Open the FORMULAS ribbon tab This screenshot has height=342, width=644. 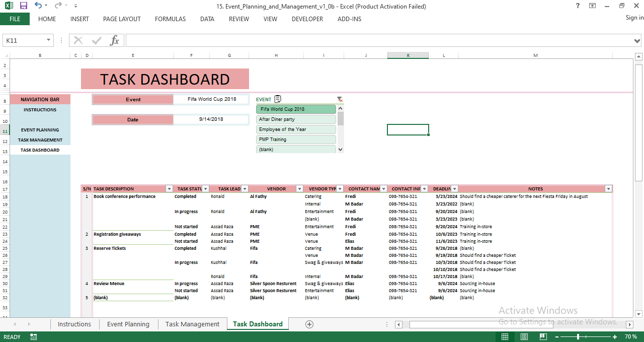(x=170, y=19)
